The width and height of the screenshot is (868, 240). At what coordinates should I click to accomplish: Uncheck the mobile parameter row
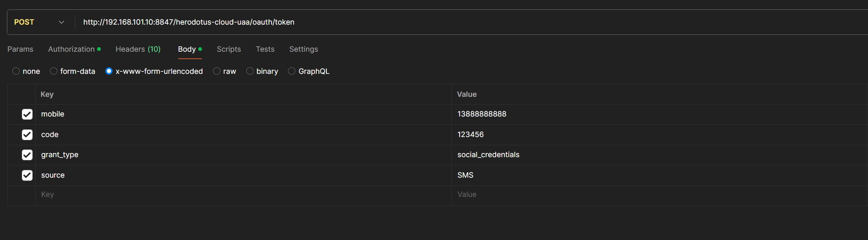pyautogui.click(x=27, y=114)
